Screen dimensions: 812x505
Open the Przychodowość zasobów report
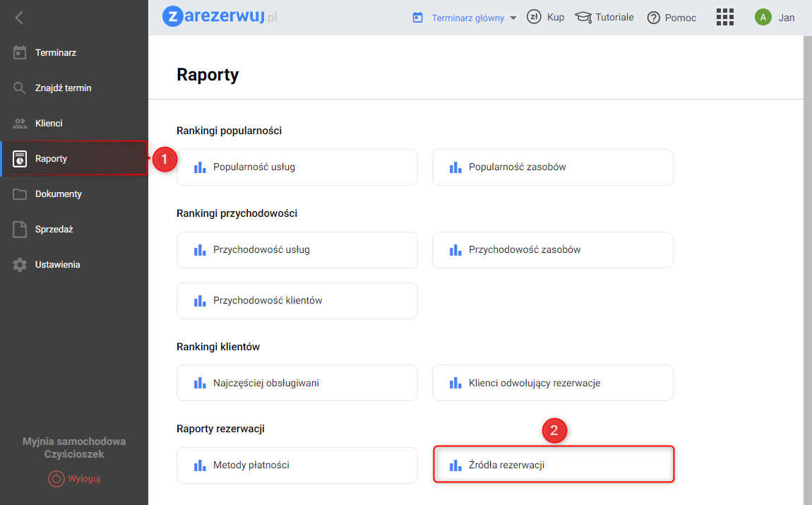pos(553,250)
